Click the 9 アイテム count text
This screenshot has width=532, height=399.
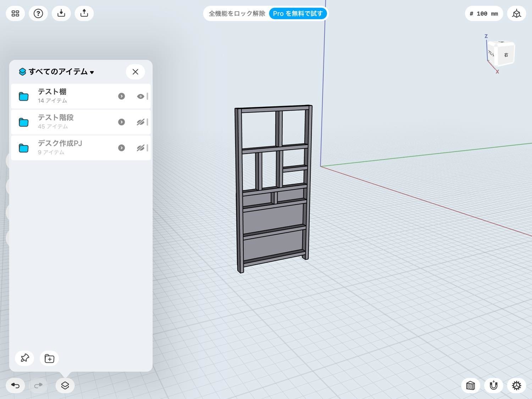51,152
